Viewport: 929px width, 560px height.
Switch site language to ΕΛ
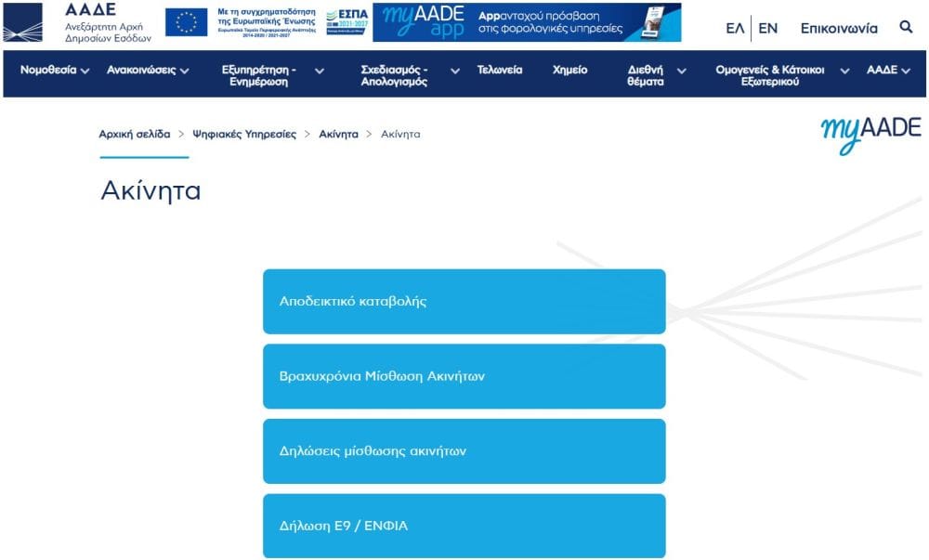733,28
